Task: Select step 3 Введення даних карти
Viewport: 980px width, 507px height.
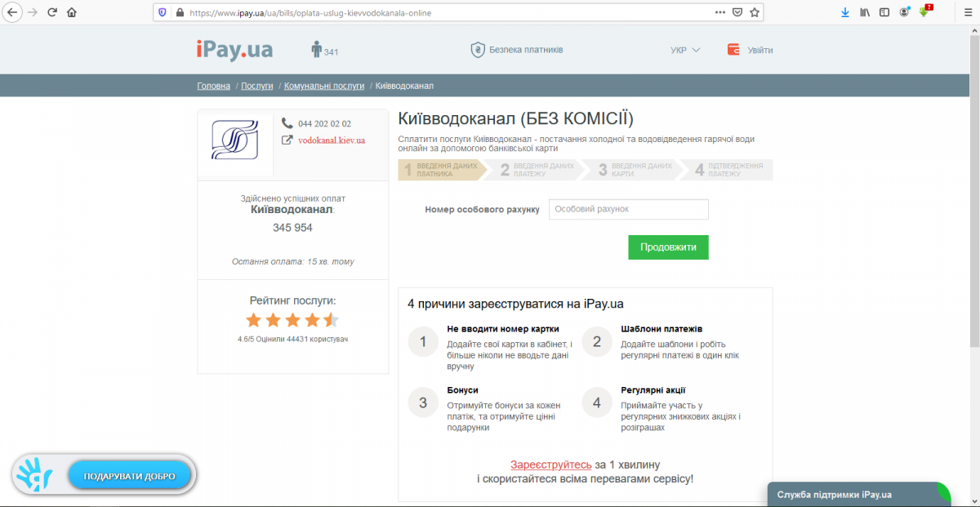Action: point(636,170)
